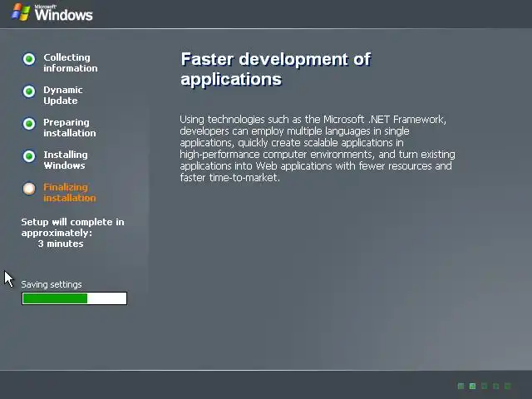Click the 3 minutes remaining estimate
The image size is (532, 399).
61,244
